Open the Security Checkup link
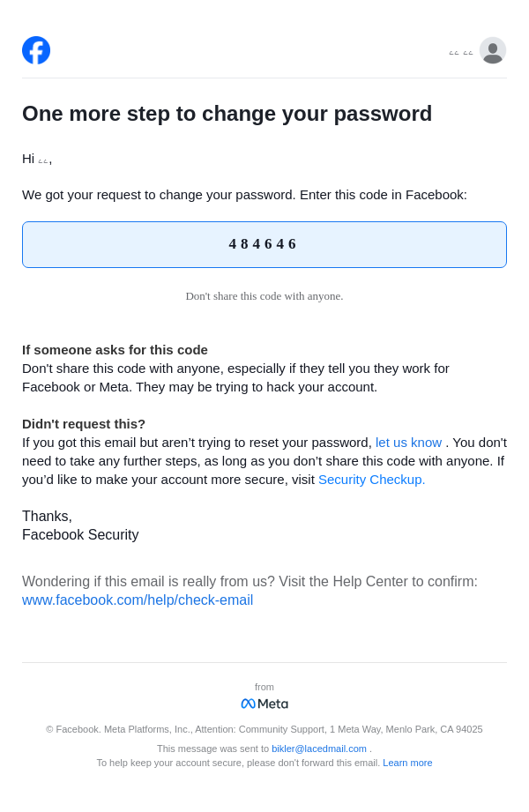Image resolution: width=529 pixels, height=812 pixels. (371, 480)
